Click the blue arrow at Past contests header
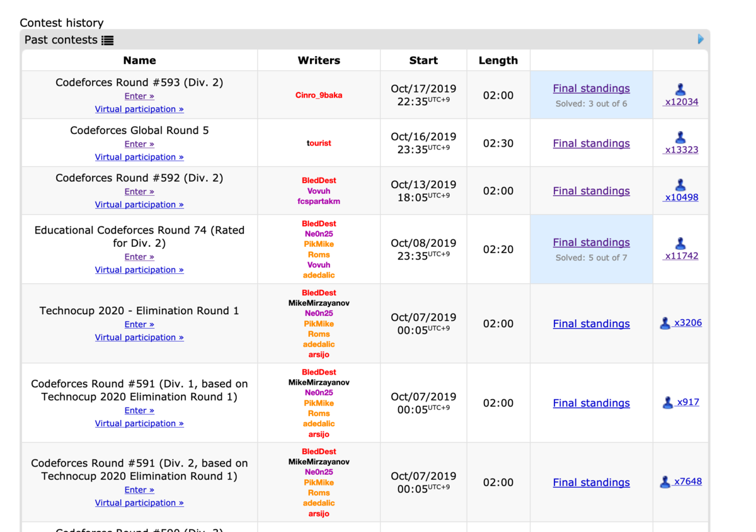Screen dimensions: 756x532 [x=701, y=39]
